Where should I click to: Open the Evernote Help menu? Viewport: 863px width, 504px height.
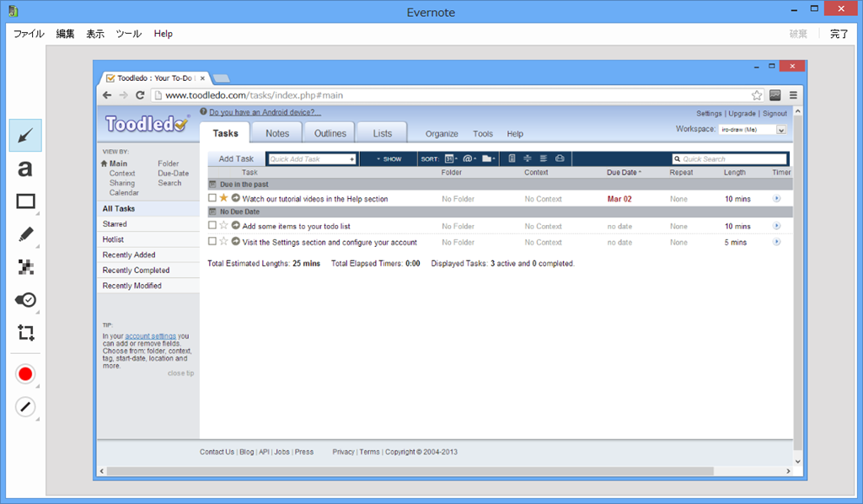[163, 34]
